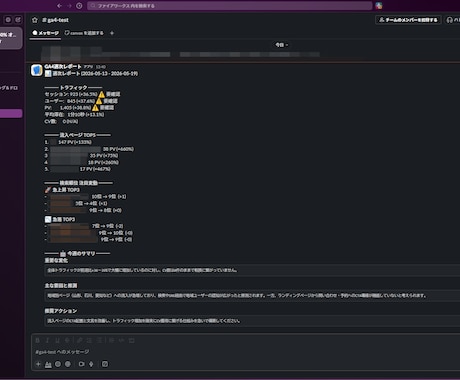This screenshot has width=460, height=380.
Task: Click the 主な要因と推測 heading
Action: click(x=61, y=286)
